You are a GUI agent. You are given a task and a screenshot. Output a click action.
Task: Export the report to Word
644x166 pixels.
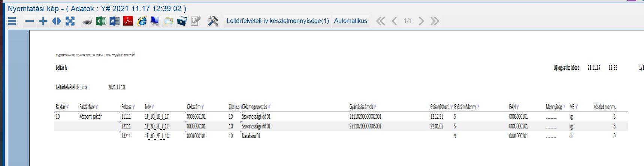pyautogui.click(x=114, y=21)
